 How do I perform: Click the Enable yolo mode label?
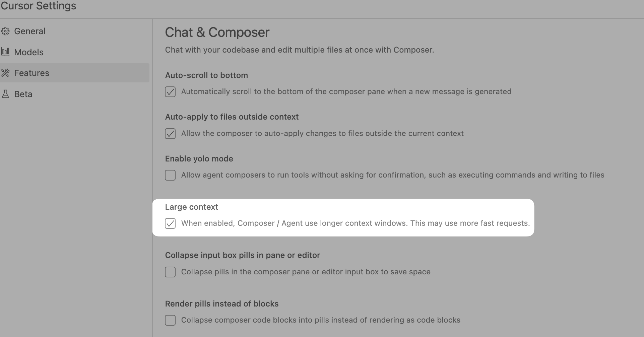(x=199, y=159)
